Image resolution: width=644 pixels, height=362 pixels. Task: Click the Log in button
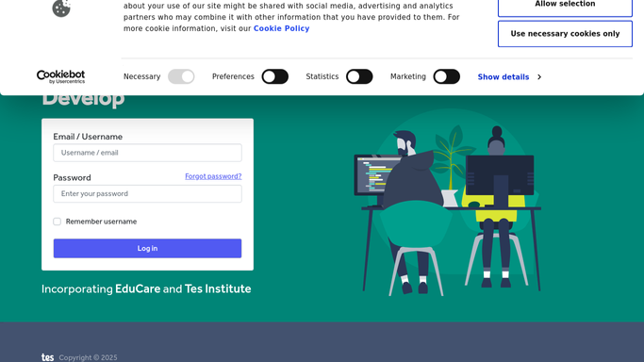(147, 248)
